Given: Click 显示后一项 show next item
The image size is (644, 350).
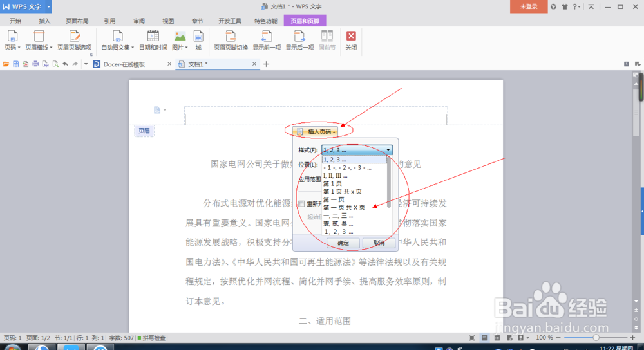Looking at the screenshot, I should (x=300, y=40).
